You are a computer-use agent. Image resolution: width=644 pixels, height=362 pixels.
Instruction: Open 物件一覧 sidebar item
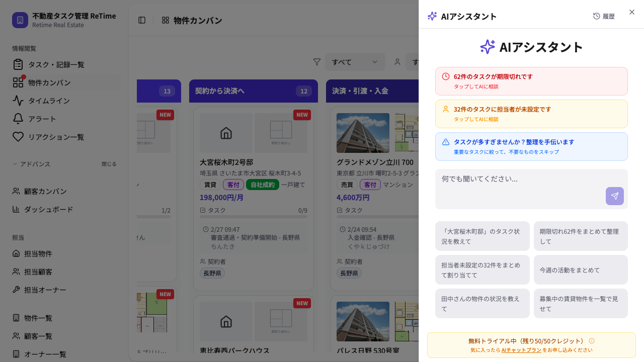pyautogui.click(x=64, y=318)
